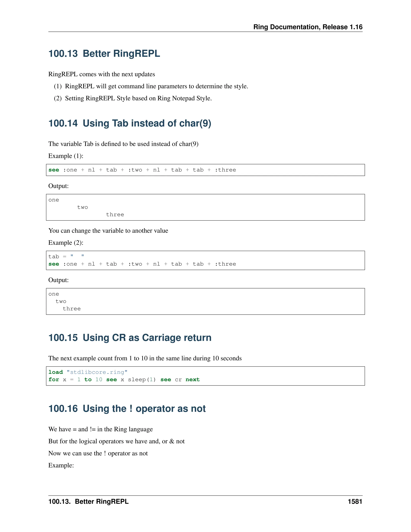Click list item (2) about Ring Notepad Style

(133, 98)
